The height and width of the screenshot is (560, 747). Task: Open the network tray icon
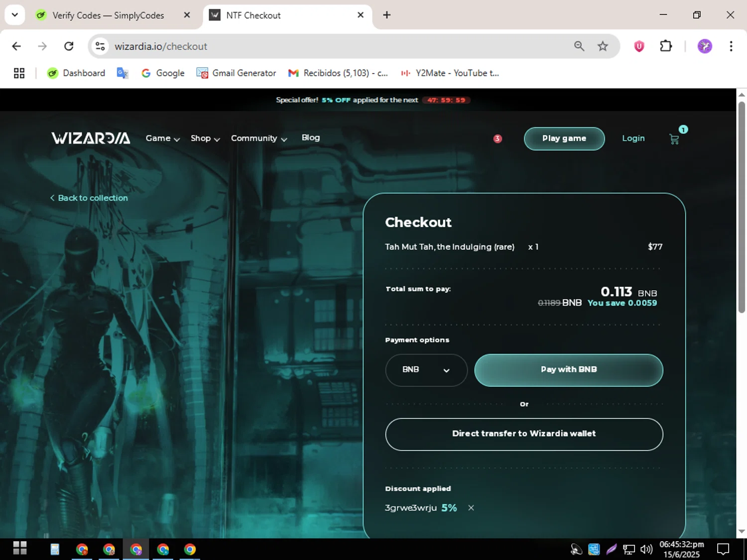(629, 549)
